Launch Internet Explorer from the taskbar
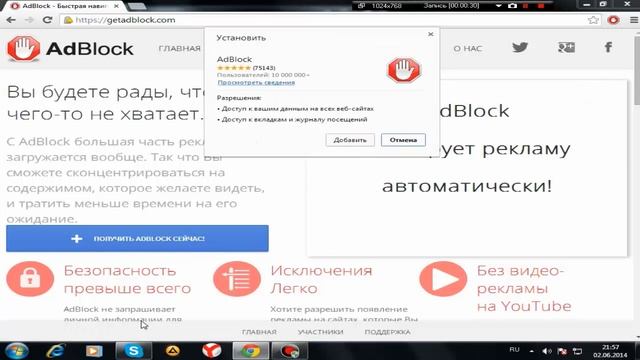The width and height of the screenshot is (640, 360). pyautogui.click(x=56, y=351)
